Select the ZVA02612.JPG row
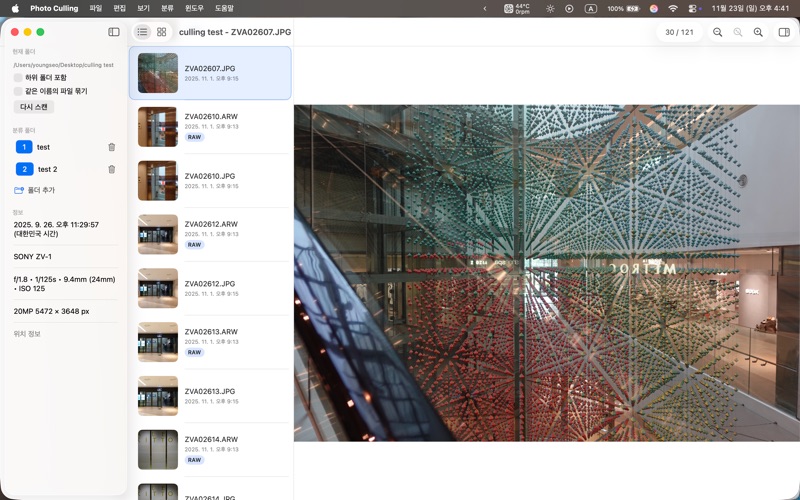The width and height of the screenshot is (800, 500). pos(210,288)
